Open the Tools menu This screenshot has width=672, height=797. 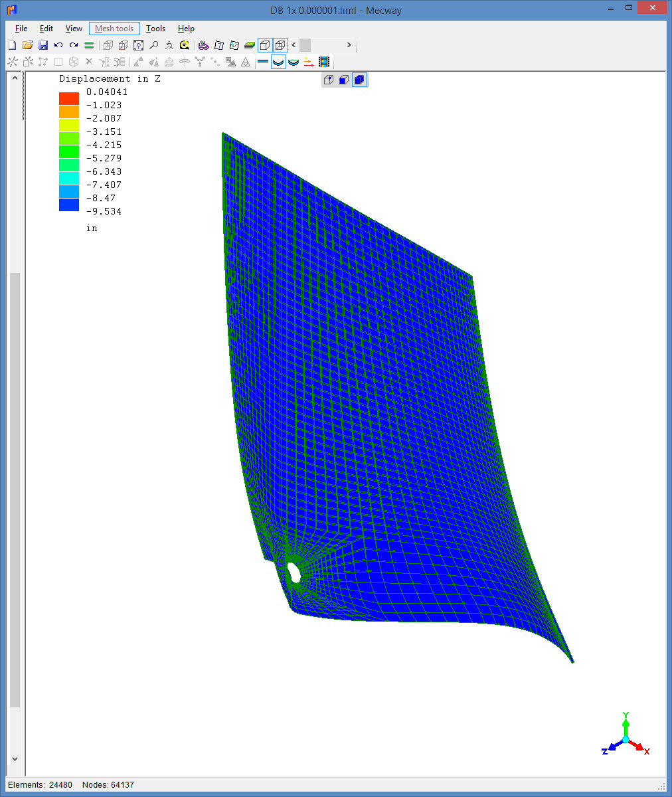156,29
